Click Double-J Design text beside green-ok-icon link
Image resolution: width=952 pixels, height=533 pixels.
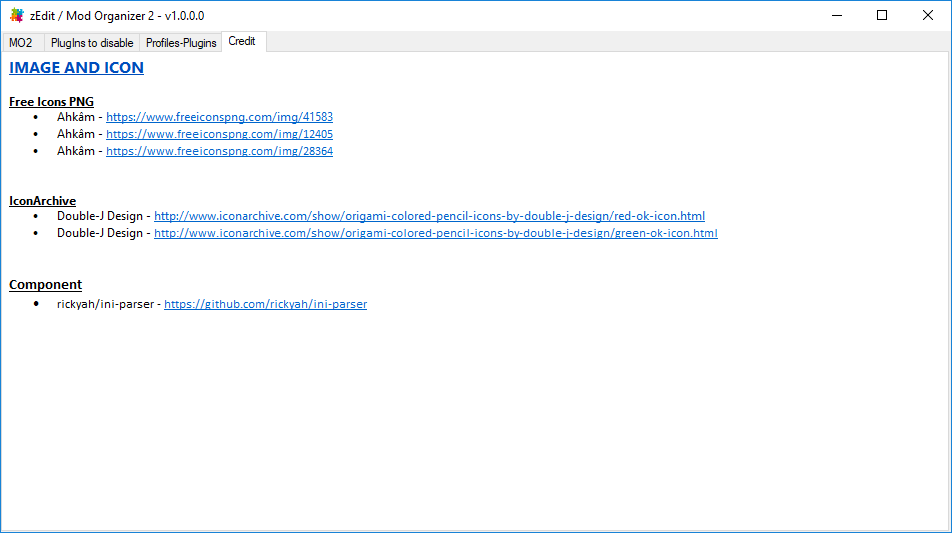pyautogui.click(x=100, y=233)
